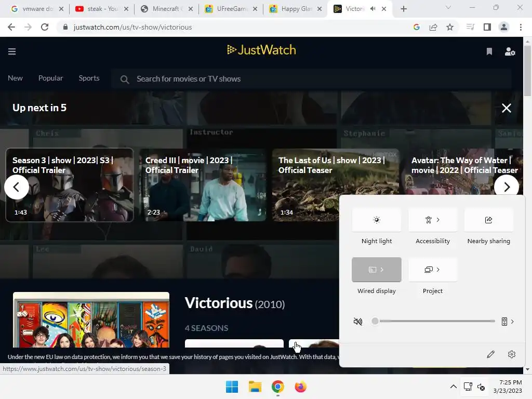Open the New section
Screen dimensions: 532x399
pos(15,78)
